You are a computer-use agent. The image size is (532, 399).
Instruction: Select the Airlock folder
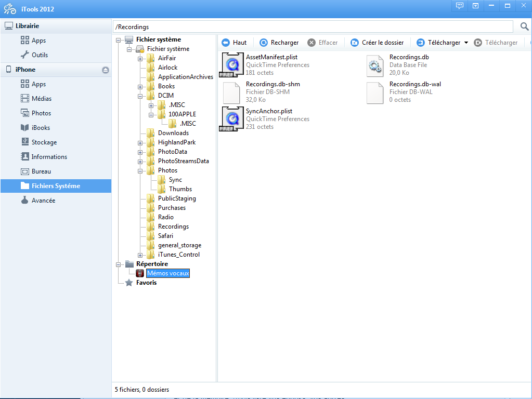coord(167,68)
